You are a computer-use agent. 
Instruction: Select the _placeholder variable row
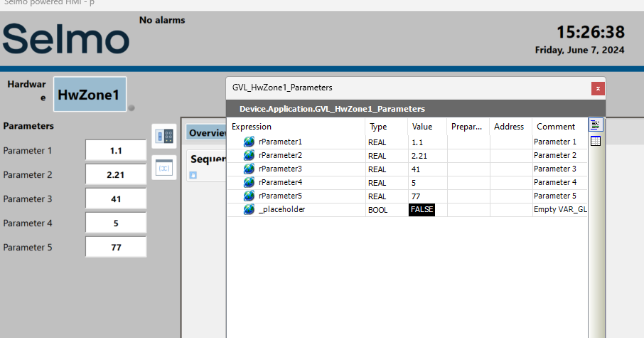click(407, 210)
